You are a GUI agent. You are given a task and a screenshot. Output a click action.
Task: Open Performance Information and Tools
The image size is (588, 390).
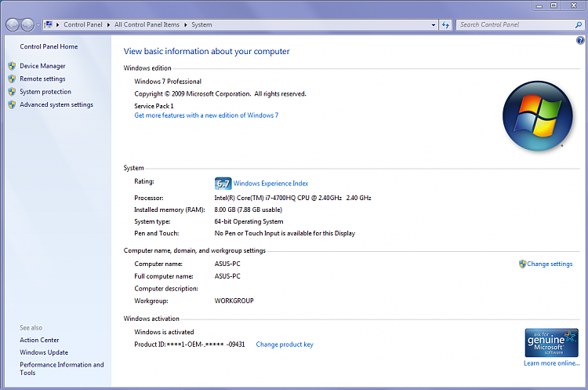point(62,369)
